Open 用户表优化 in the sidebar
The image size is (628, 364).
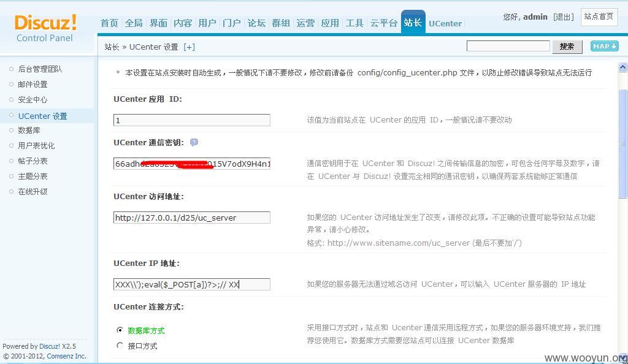pyautogui.click(x=36, y=146)
